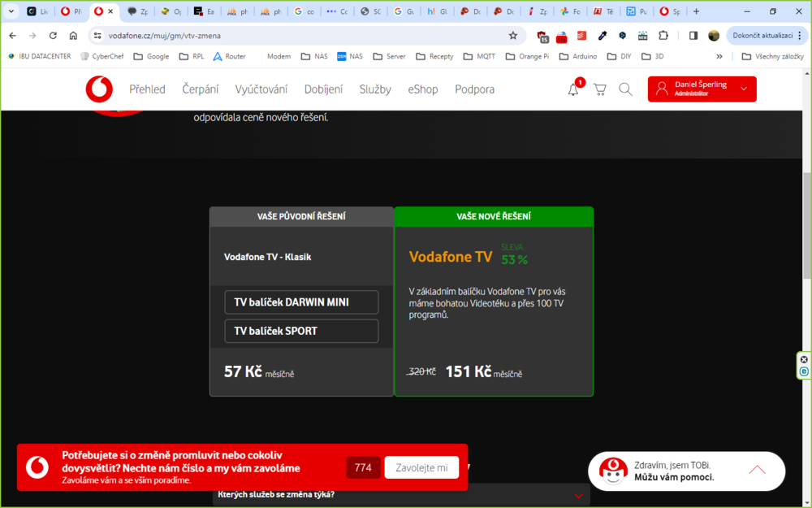Click the browser home icon
The image size is (812, 508).
[73, 35]
